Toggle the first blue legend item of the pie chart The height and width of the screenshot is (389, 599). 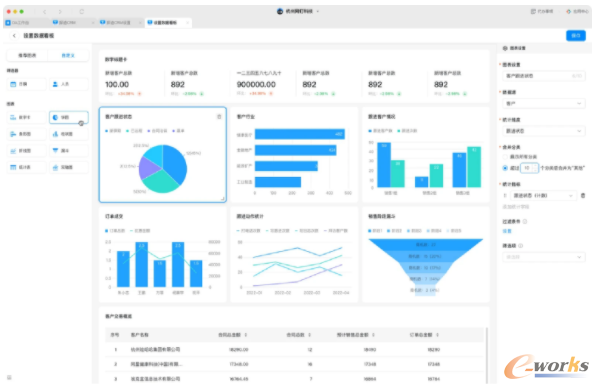tap(113, 131)
